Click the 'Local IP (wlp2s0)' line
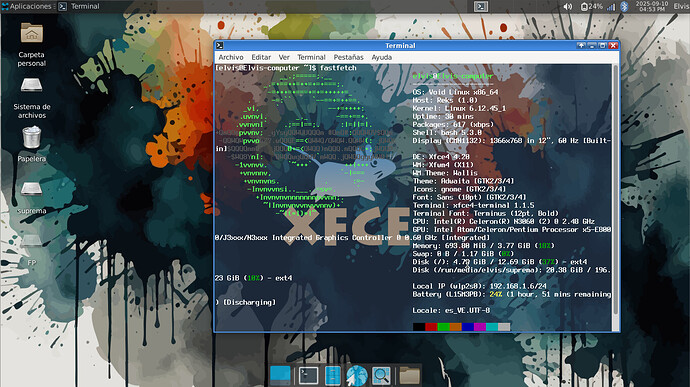Viewport: 690px width, 387px height. (x=480, y=286)
